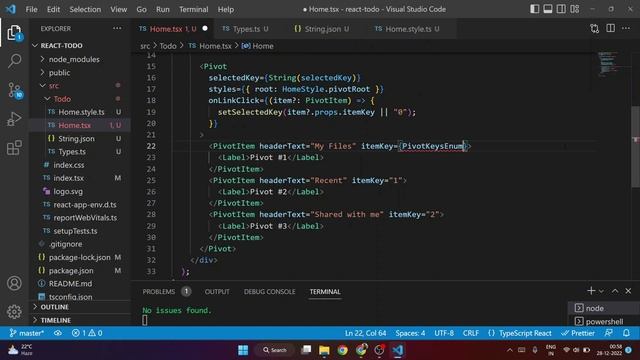Open the feedback icon in status bar

609,333
